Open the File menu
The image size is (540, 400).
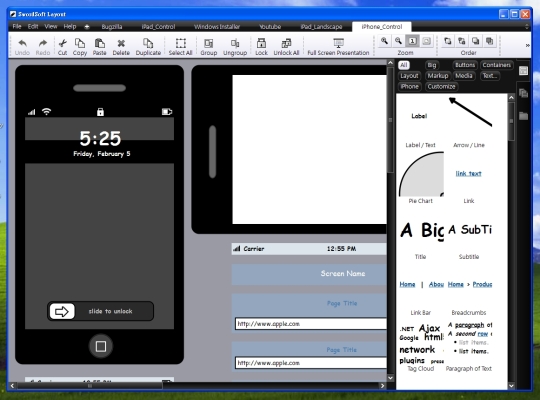tap(17, 27)
